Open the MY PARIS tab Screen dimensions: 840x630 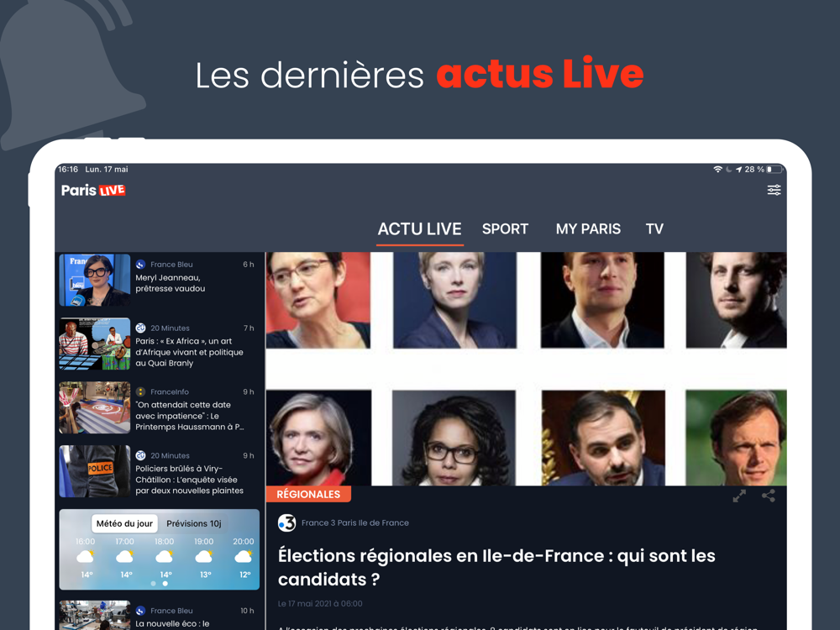588,229
